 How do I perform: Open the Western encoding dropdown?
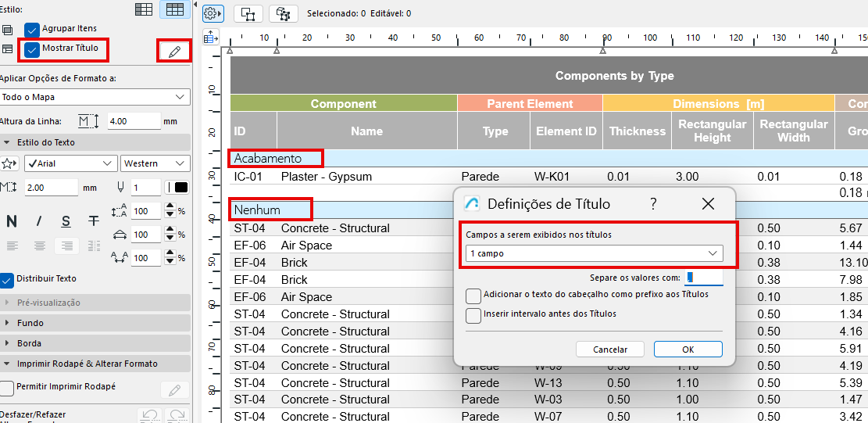155,163
